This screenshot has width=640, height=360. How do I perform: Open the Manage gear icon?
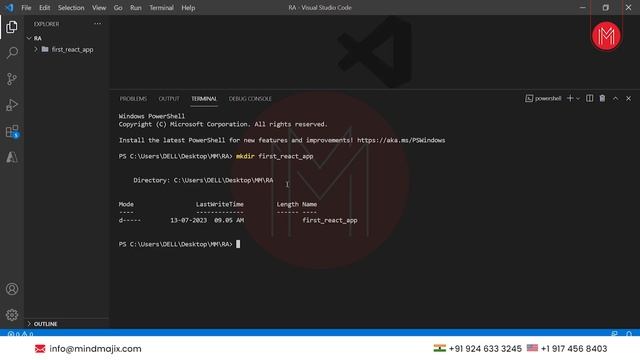pyautogui.click(x=12, y=315)
